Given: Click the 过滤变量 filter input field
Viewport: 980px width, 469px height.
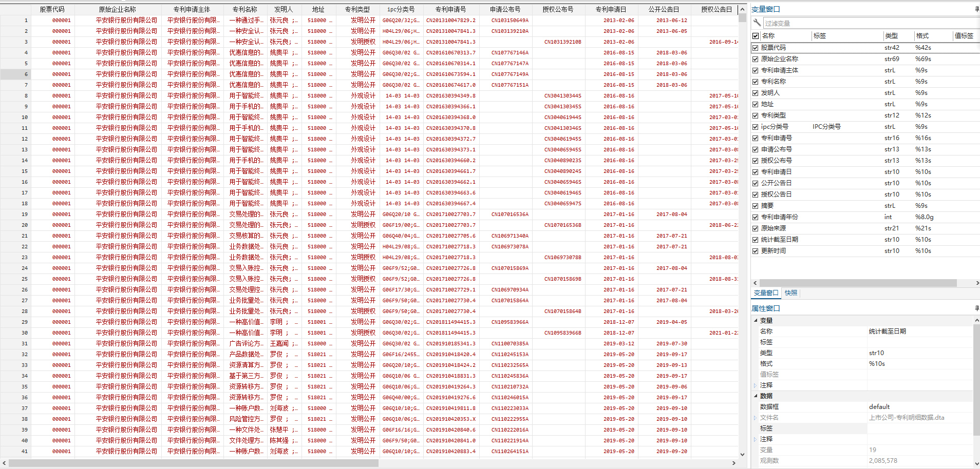Looking at the screenshot, I should click(x=868, y=23).
